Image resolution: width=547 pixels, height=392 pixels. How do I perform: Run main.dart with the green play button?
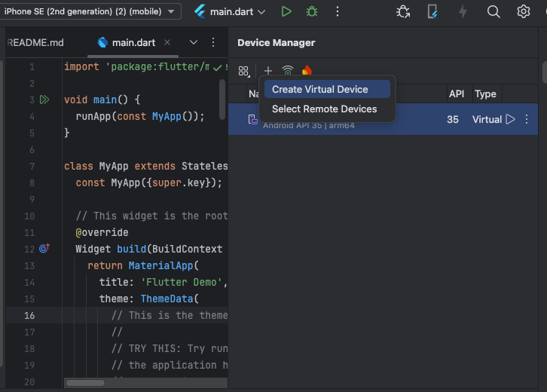pyautogui.click(x=286, y=11)
